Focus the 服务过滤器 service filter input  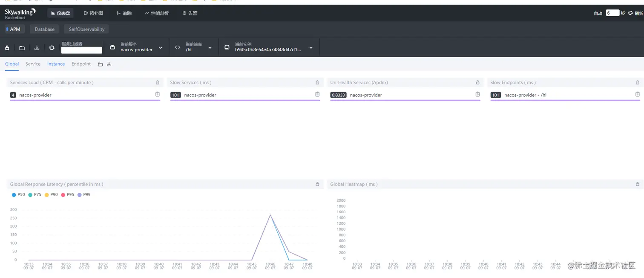[x=82, y=50]
